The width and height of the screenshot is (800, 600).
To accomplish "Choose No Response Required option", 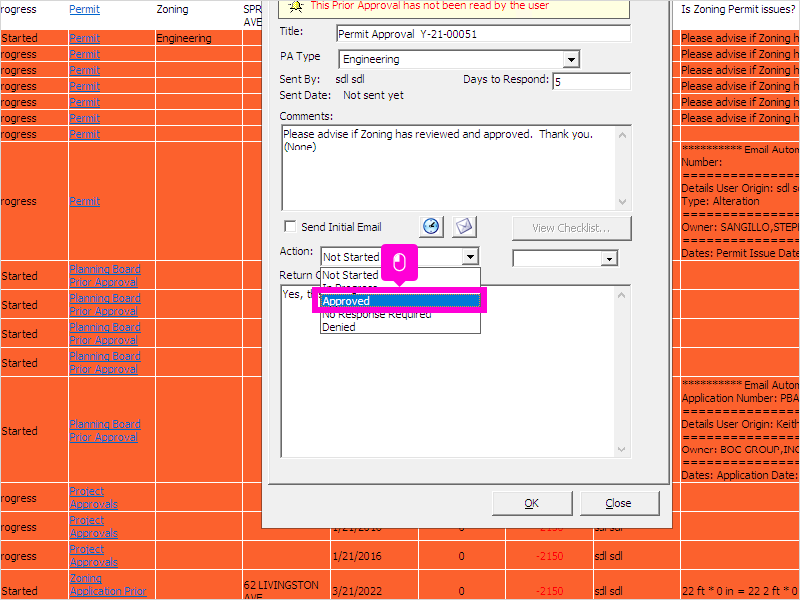I will click(x=401, y=314).
